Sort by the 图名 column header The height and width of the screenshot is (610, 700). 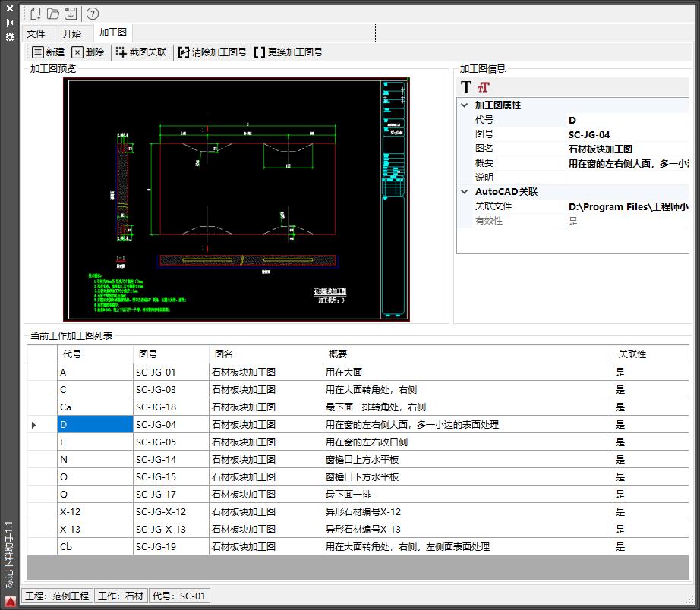(x=266, y=354)
